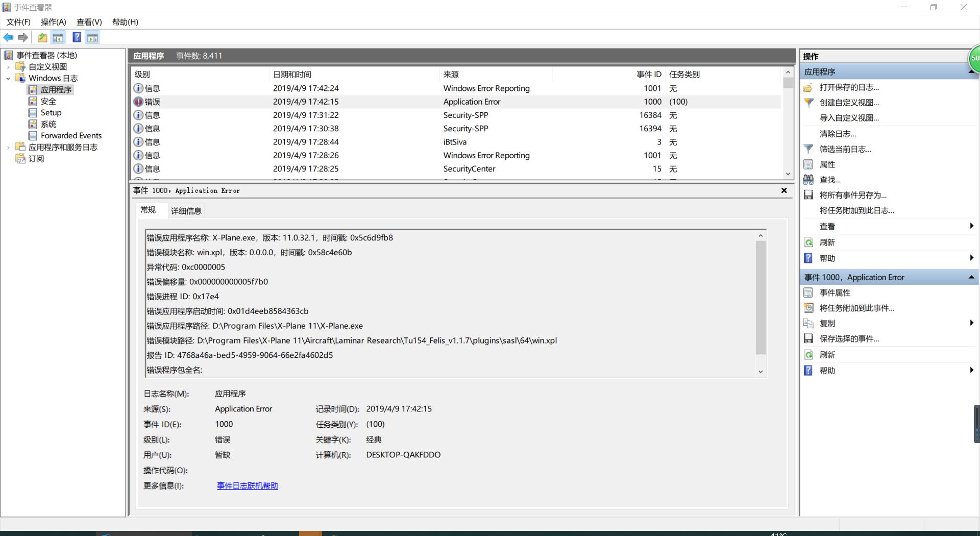Click scroll-up arrow of event list
Image resolution: width=980 pixels, height=536 pixels.
point(788,72)
